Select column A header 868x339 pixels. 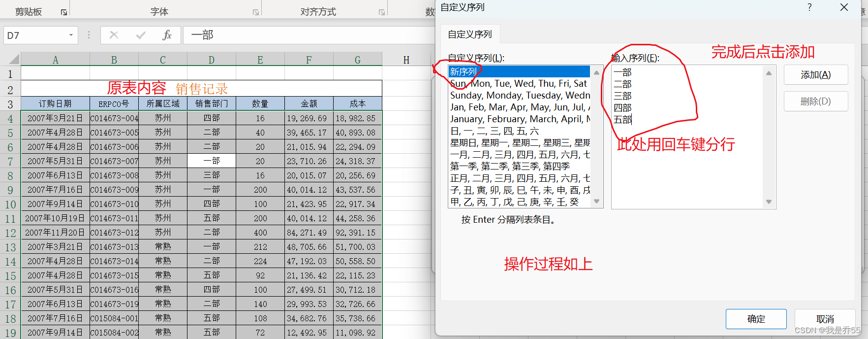pos(55,60)
